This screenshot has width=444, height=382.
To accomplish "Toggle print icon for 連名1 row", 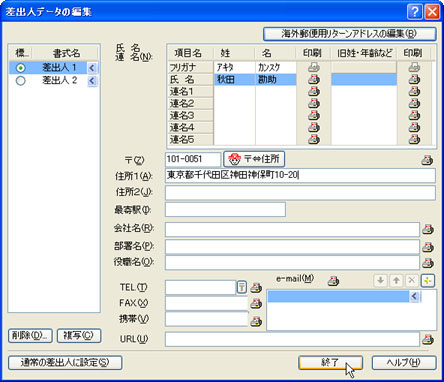I will [x=313, y=91].
